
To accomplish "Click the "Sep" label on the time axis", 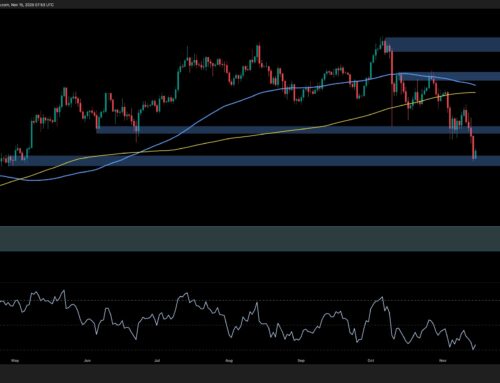I will (301, 361).
